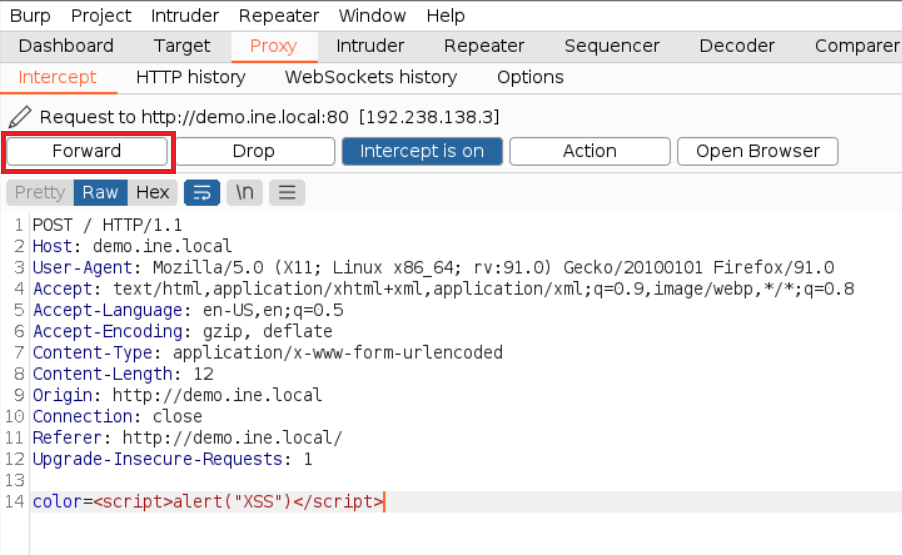Open the Repeater tool tab
The image size is (902, 555).
click(484, 46)
